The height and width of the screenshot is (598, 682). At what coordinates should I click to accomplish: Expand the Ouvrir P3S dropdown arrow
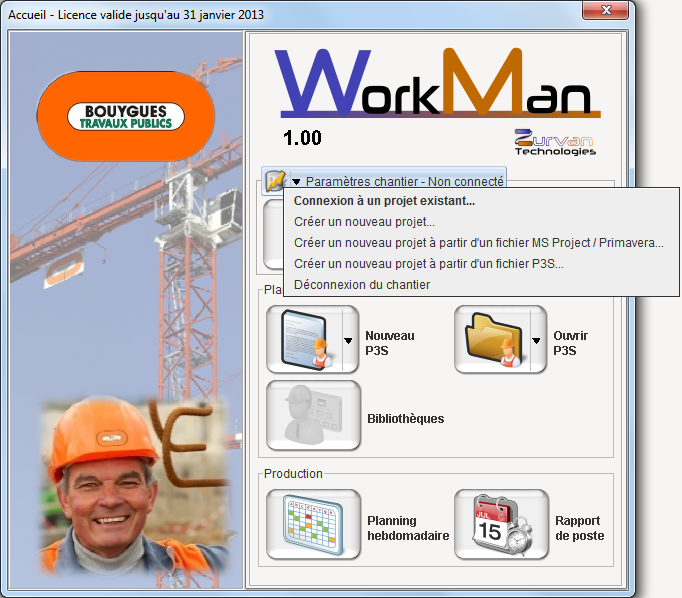[536, 340]
